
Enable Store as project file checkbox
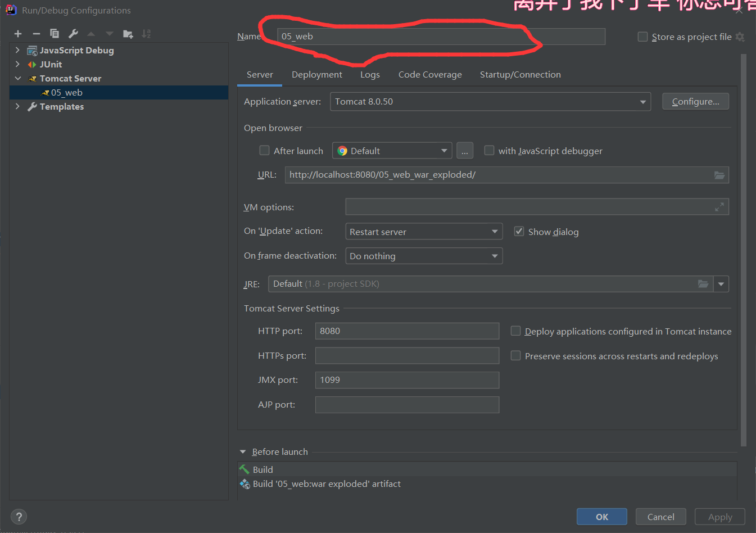pyautogui.click(x=642, y=37)
